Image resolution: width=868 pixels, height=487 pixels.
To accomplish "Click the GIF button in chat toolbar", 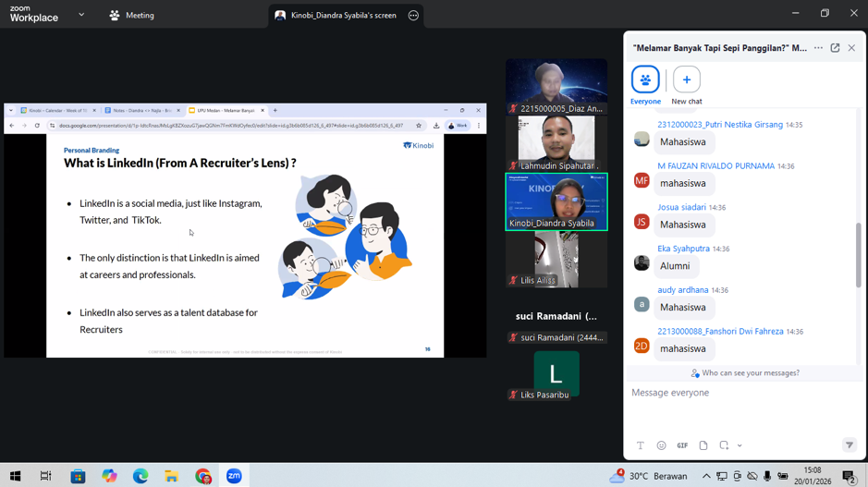I will point(682,445).
